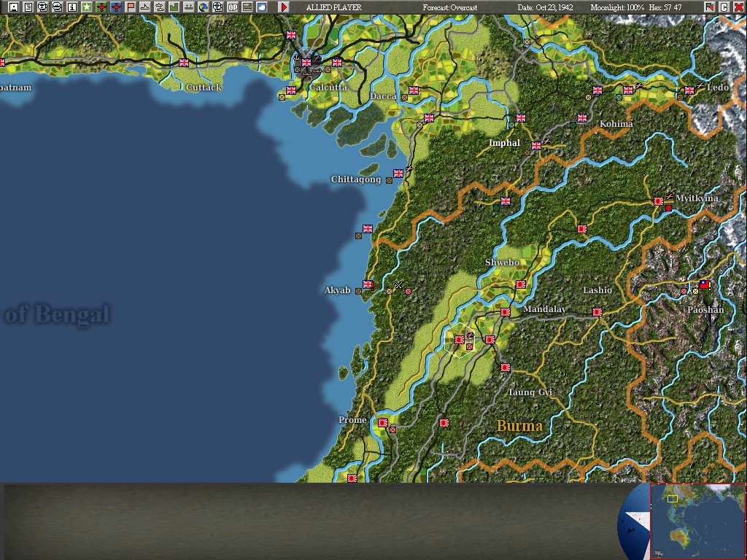Click the OP toolbar button
Screen dimensions: 747x560
pyautogui.click(x=233, y=7)
